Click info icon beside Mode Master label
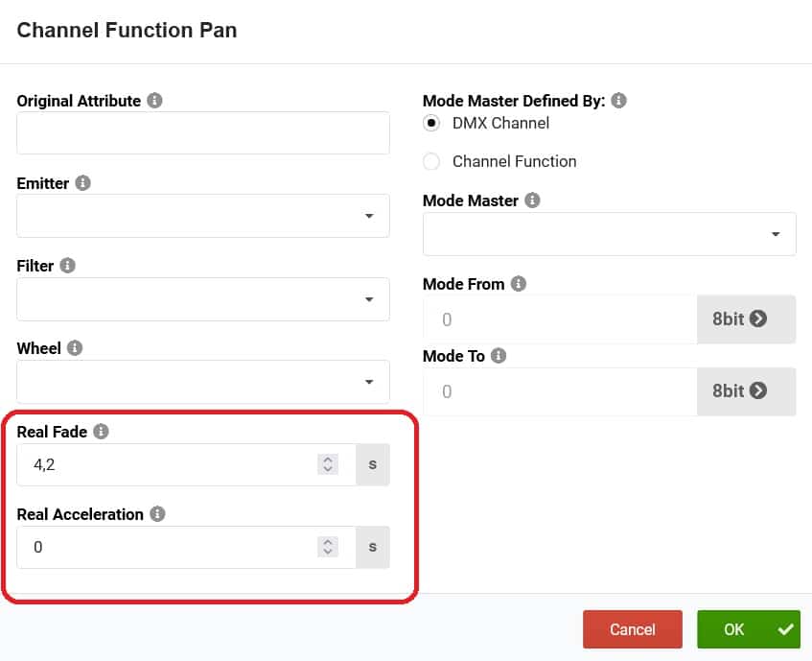Screen dimensions: 812x661 click(x=533, y=201)
